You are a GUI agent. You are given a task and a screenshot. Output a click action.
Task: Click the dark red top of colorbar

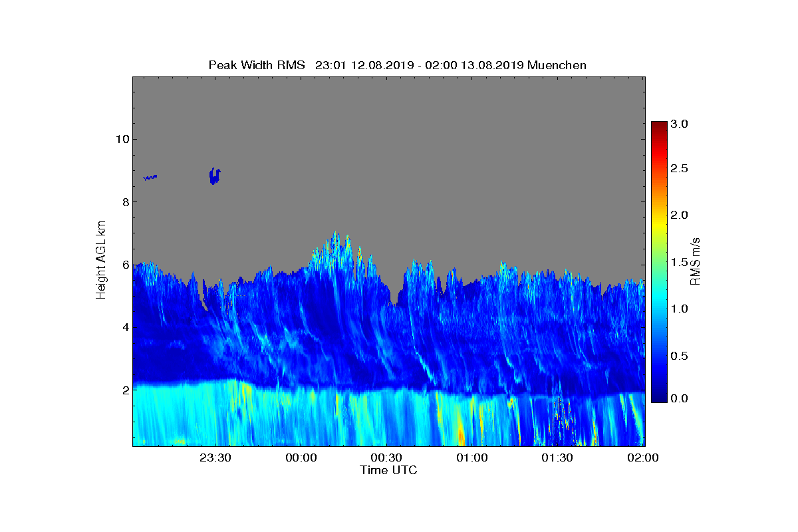point(659,126)
